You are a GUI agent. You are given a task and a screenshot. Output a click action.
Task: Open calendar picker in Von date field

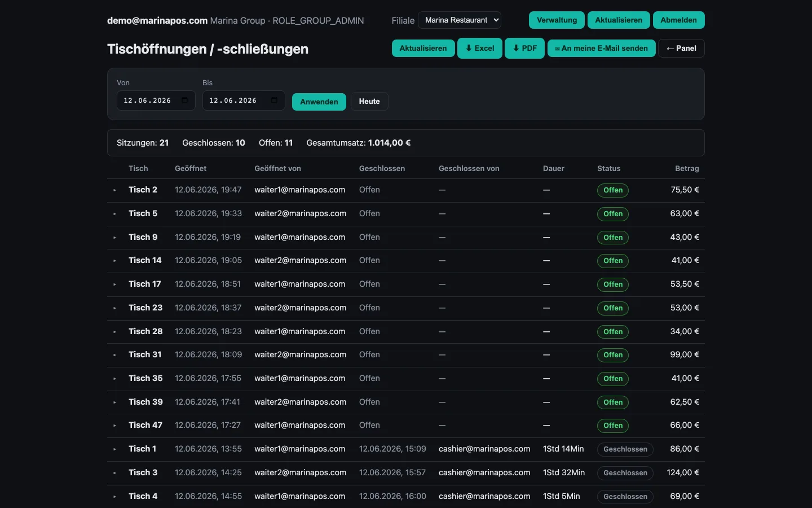[x=185, y=100]
